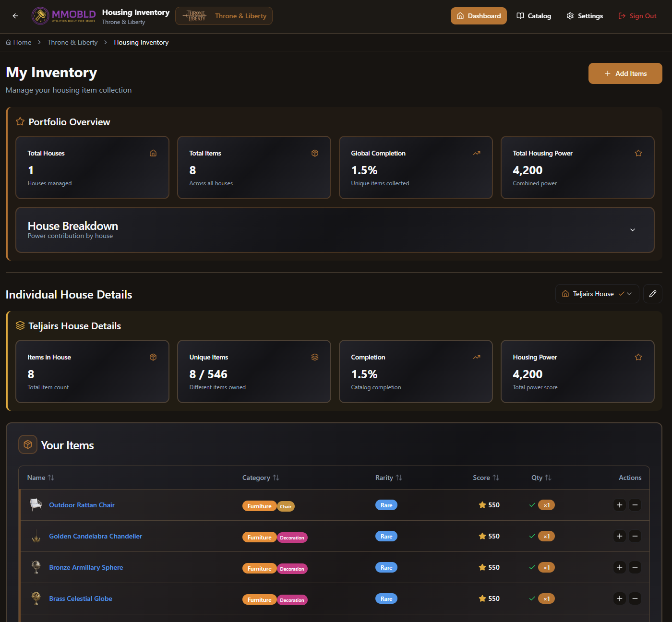Decrease Brass Celestial Globe quantity

point(635,598)
